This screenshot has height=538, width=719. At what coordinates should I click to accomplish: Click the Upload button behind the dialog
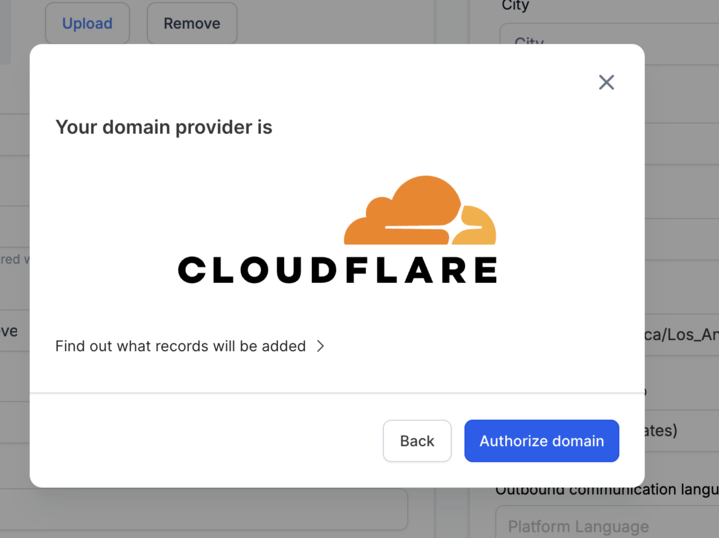click(87, 23)
